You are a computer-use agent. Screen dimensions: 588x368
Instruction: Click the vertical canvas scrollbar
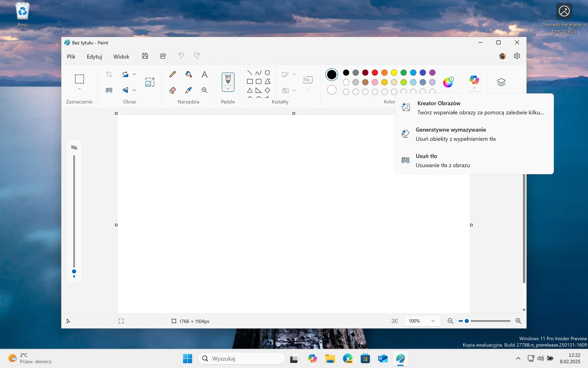[524, 228]
